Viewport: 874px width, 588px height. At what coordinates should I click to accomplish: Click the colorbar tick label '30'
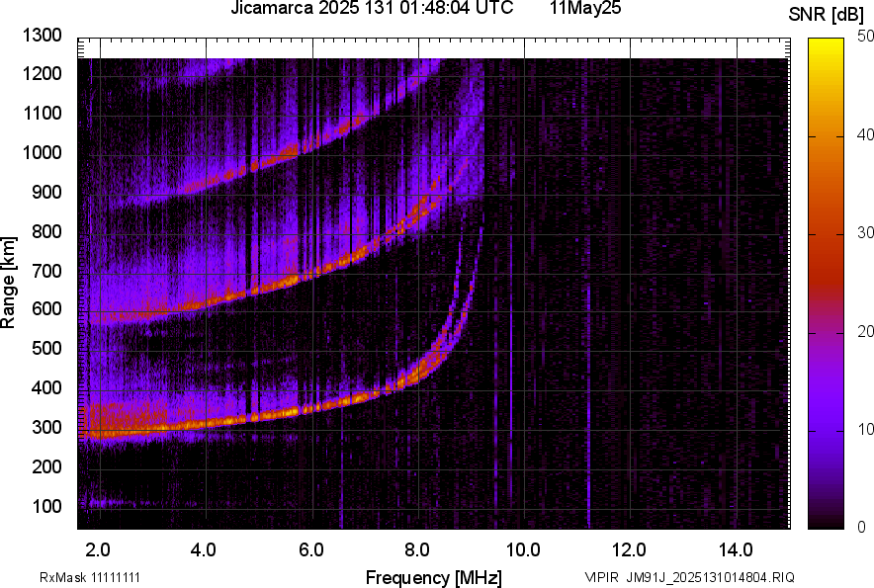pyautogui.click(x=865, y=233)
